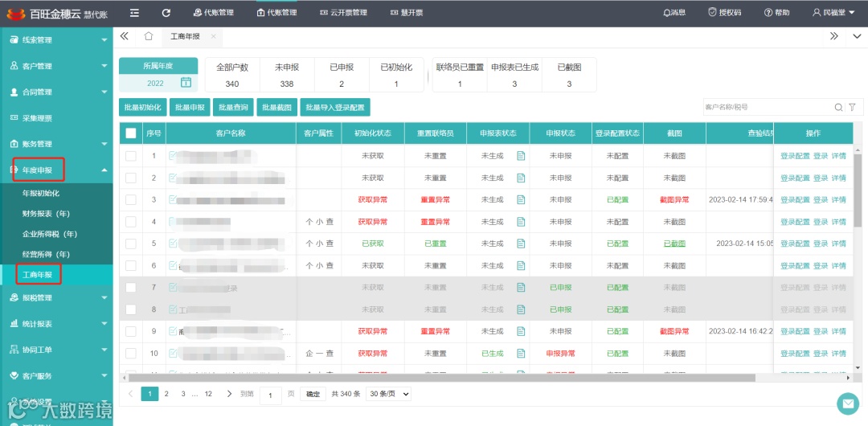Viewport: 868px width, 426px height.
Task: Click 批量初始化 button
Action: (143, 108)
